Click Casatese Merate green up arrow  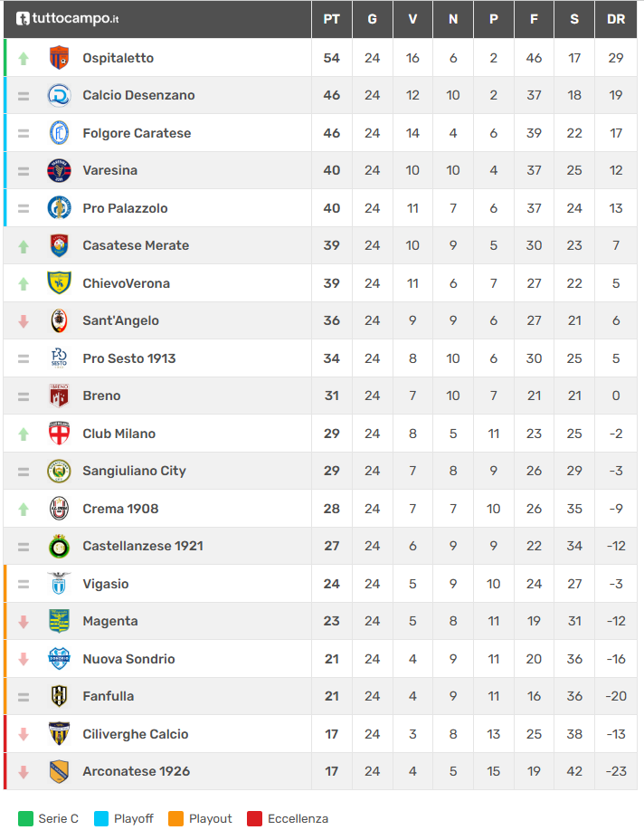pos(24,245)
